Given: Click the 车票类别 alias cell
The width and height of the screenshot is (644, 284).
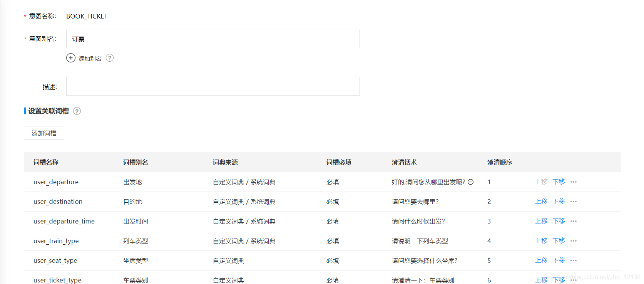Looking at the screenshot, I should [135, 280].
